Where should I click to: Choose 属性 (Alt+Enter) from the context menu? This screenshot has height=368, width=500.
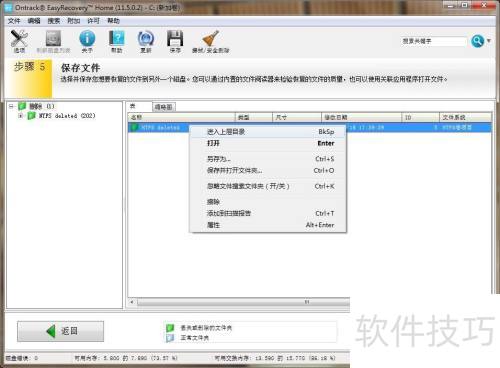(268, 225)
